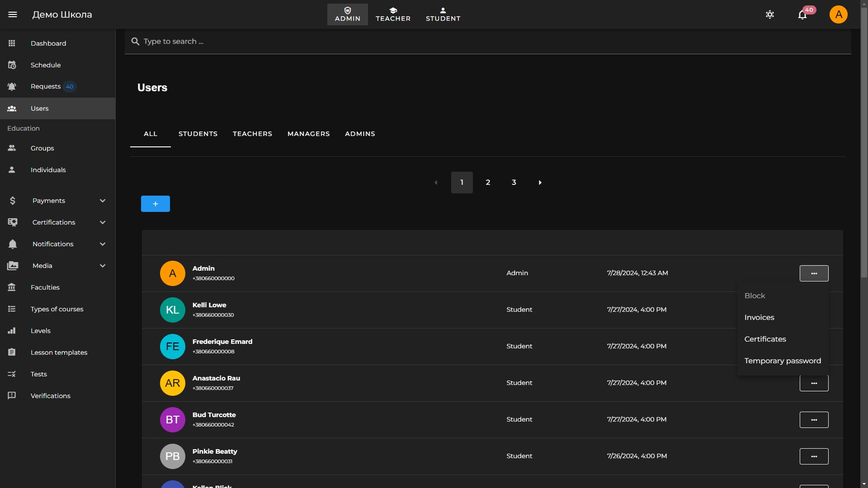Toggle the light/dark theme icon
Viewport: 868px width, 488px height.
click(770, 14)
